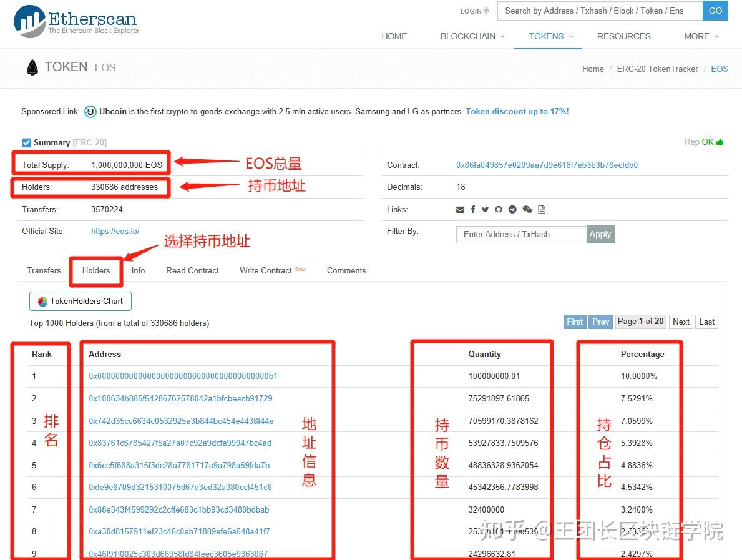Click the First page button
The width and height of the screenshot is (742, 560).
coord(575,322)
